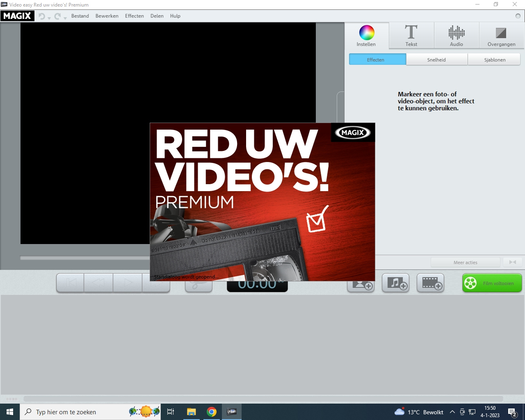The height and width of the screenshot is (420, 525).
Task: Expand the redo history dropdown arrow
Action: 65,18
